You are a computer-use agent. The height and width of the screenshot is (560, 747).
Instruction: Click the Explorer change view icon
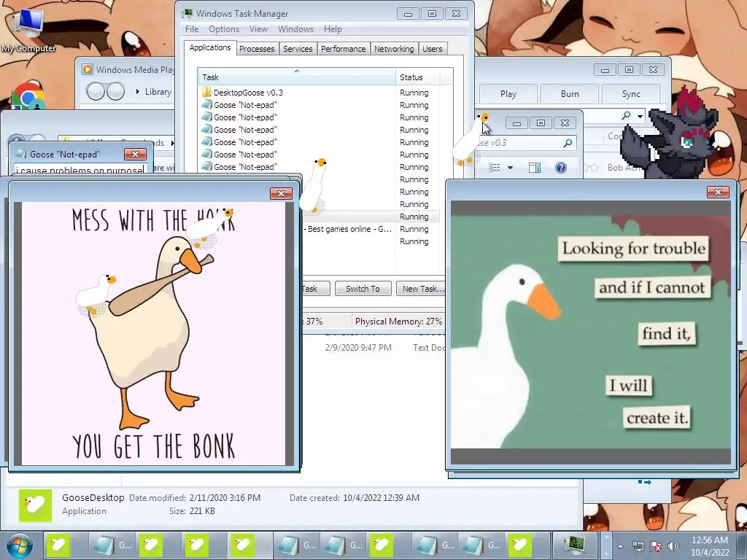pyautogui.click(x=495, y=168)
